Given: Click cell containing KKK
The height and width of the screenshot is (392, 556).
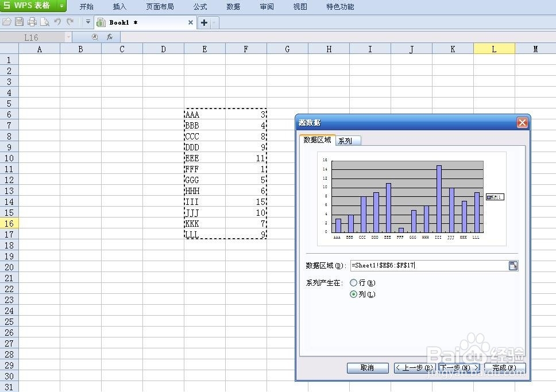Looking at the screenshot, I should [204, 223].
